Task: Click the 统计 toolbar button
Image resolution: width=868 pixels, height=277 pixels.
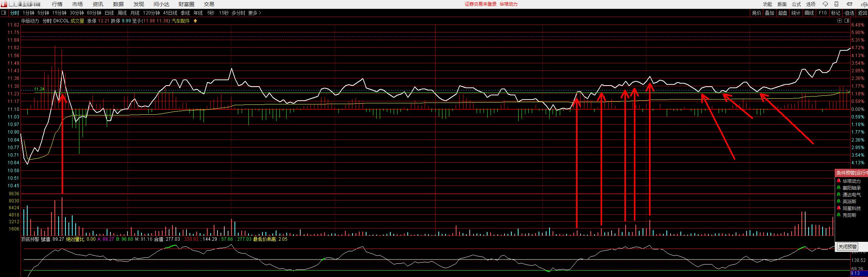Action: pos(796,13)
